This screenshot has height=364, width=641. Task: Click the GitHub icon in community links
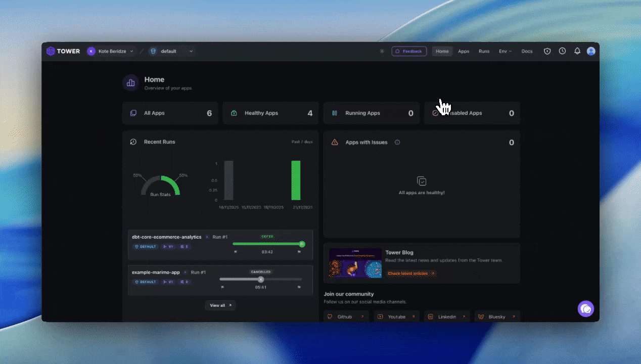(x=330, y=316)
